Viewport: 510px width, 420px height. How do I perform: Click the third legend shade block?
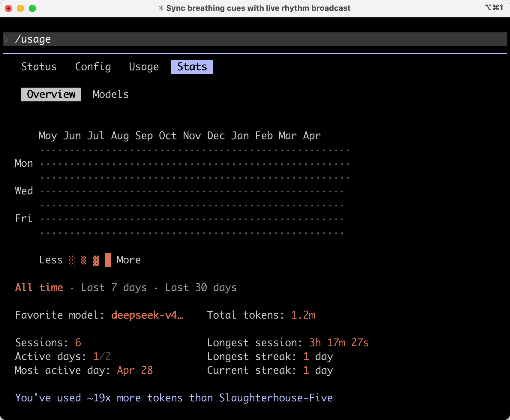(x=96, y=260)
